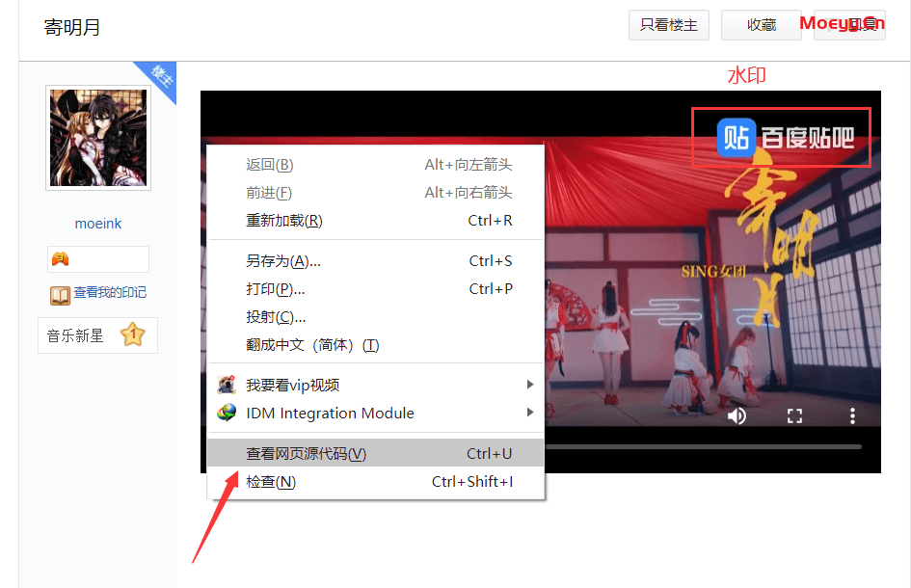Click the book icon beside 查看我的印记

click(x=60, y=295)
